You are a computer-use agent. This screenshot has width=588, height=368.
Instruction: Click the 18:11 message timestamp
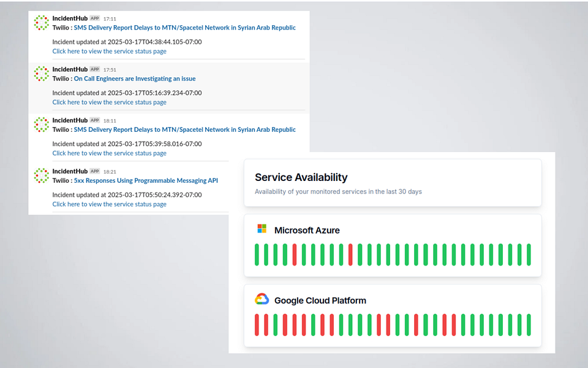tap(110, 121)
